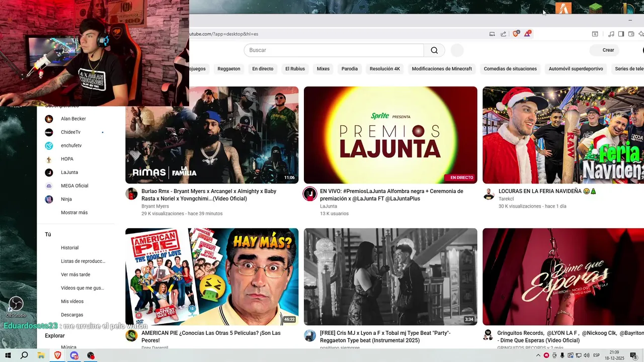Open Descargas in sidebar

(72, 315)
